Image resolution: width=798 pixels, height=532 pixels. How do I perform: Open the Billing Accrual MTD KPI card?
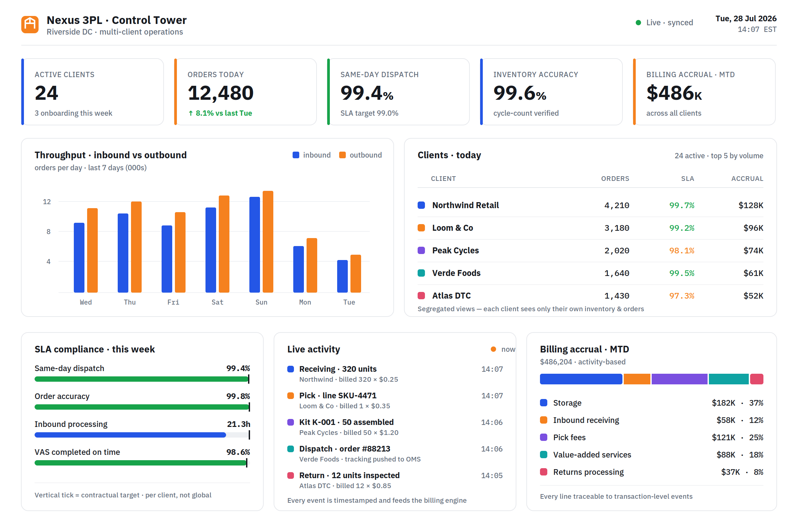pos(704,92)
